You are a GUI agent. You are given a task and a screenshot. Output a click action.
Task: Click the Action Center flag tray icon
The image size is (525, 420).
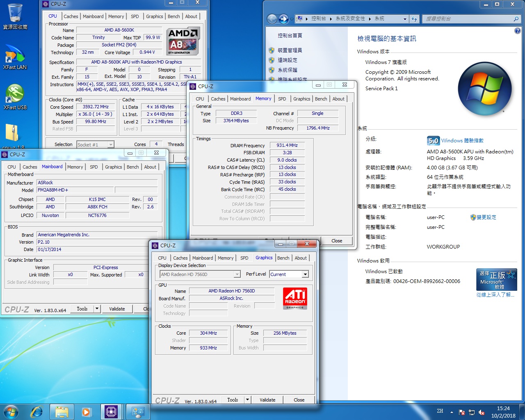(x=462, y=412)
